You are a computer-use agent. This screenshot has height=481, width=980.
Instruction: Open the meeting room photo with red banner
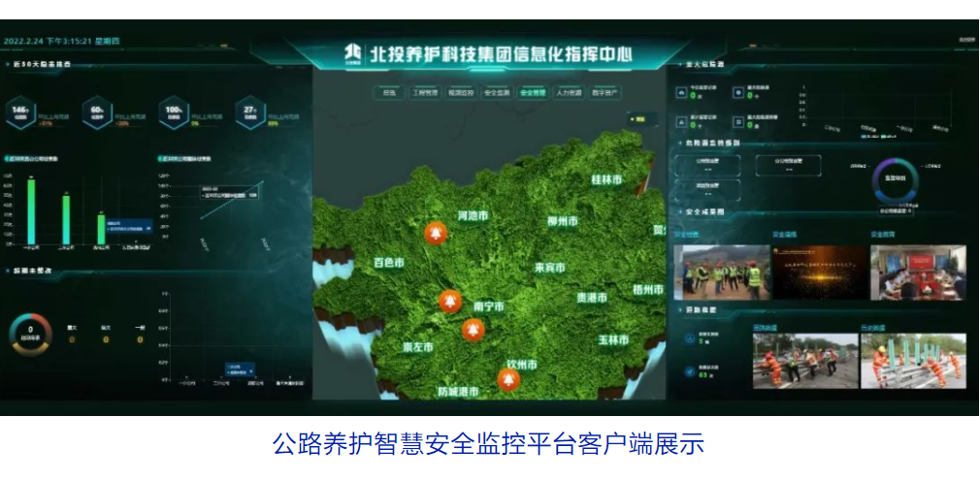click(x=918, y=273)
